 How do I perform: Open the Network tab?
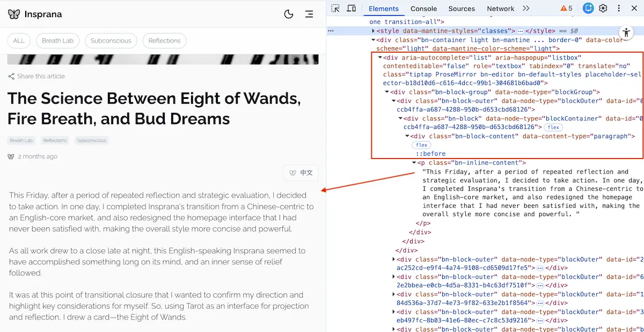click(x=500, y=9)
